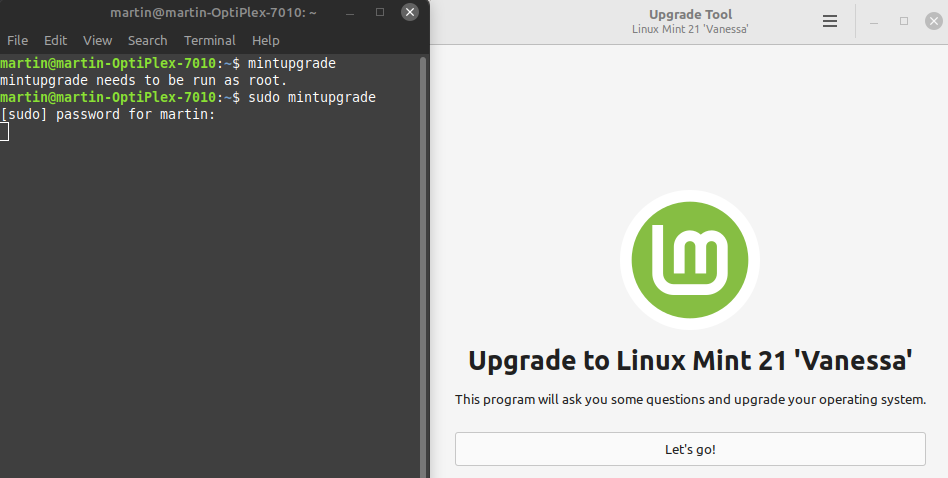Open the hamburger menu in Upgrade Tool
Image resolution: width=948 pixels, height=478 pixels.
(x=830, y=21)
